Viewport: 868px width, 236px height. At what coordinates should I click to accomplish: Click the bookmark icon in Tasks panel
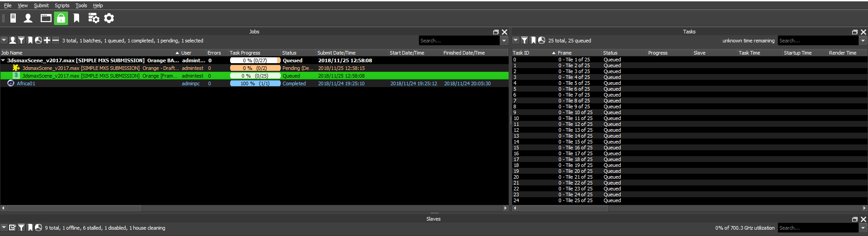coord(533,41)
